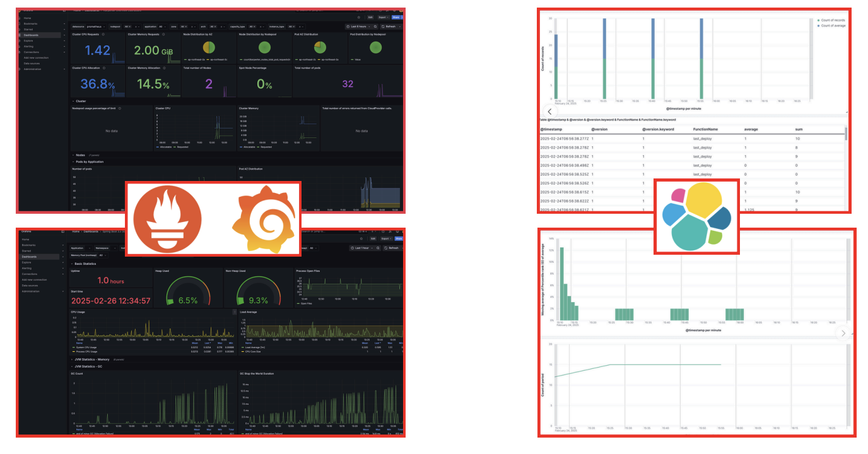
Task: Click Share in the cluster overview dashboard
Action: click(396, 17)
